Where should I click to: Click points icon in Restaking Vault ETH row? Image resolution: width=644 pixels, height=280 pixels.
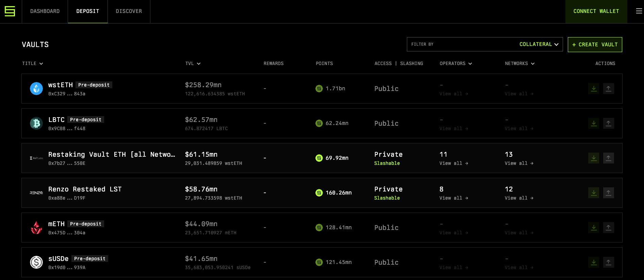319,158
